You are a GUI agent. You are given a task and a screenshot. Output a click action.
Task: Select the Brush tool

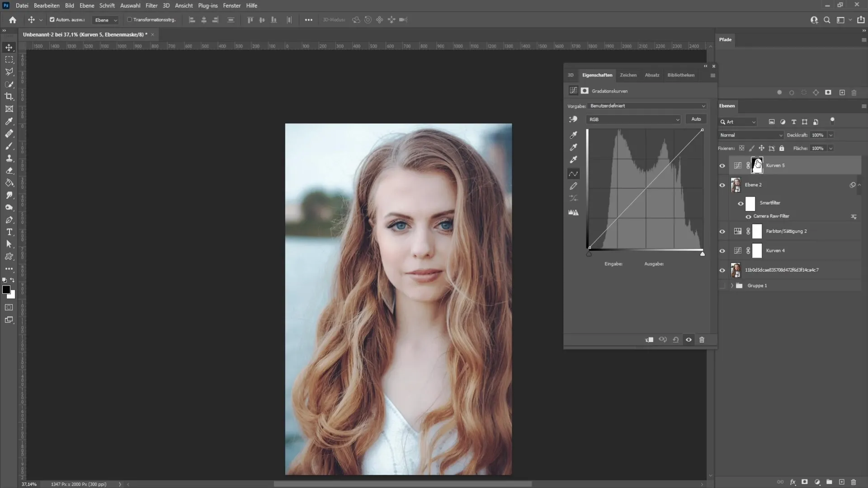coord(9,145)
